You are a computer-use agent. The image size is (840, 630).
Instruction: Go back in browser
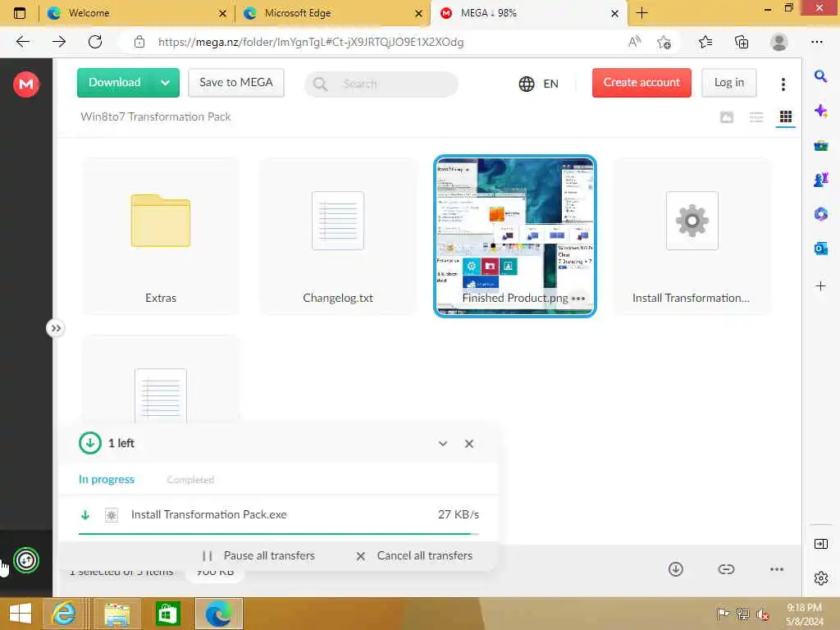[22, 42]
